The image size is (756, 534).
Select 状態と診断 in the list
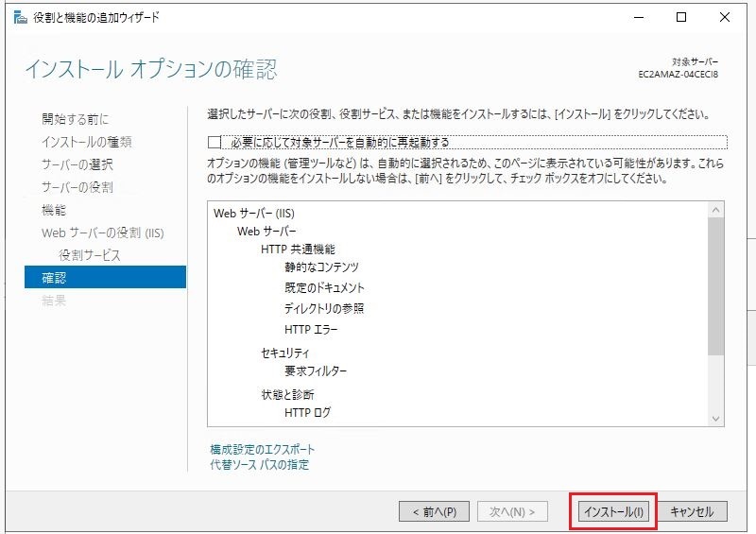[287, 394]
